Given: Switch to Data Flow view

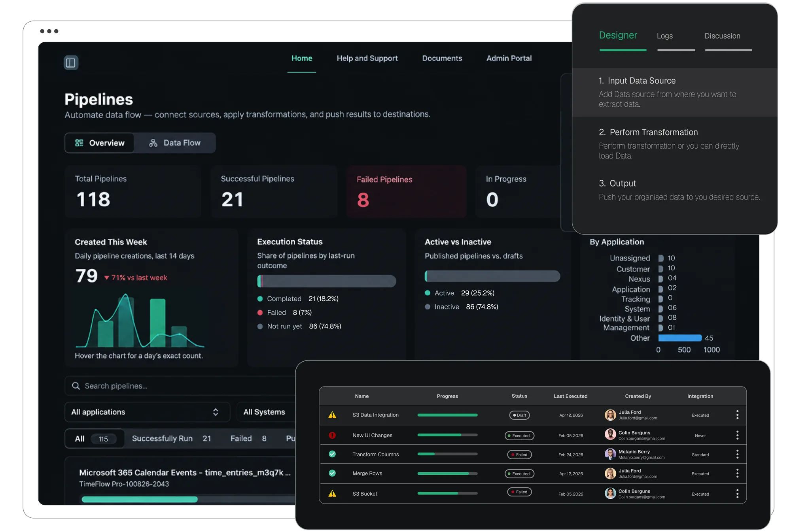Looking at the screenshot, I should (x=175, y=143).
